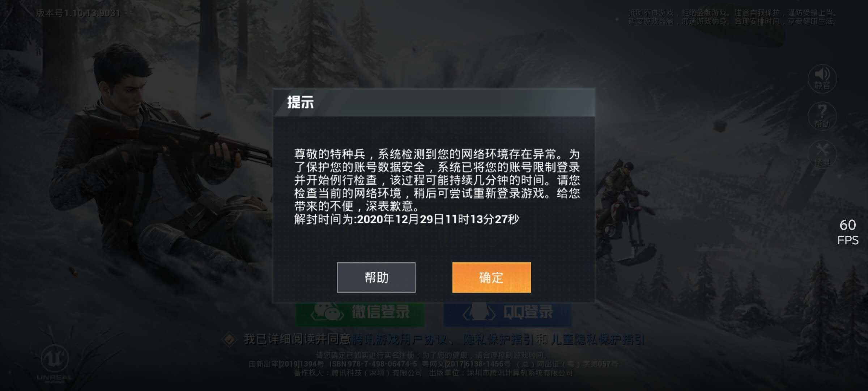
Task: Click the 帮助 button in dialog
Action: 376,277
